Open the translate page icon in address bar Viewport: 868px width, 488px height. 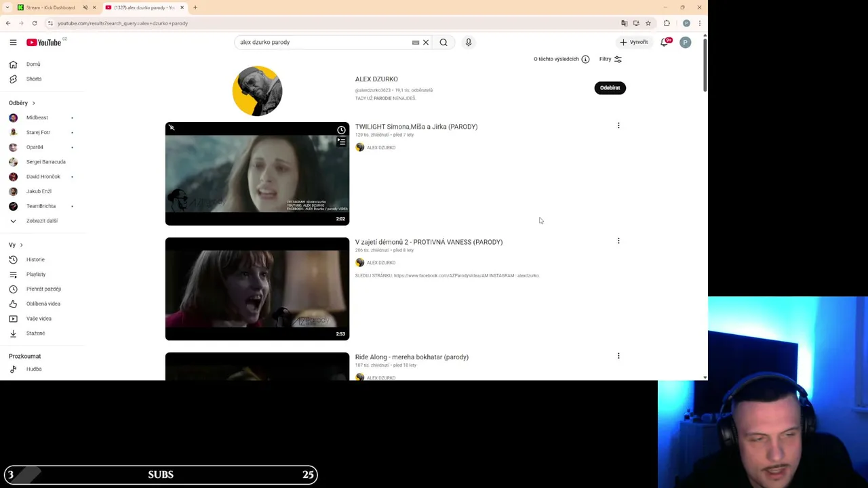coord(625,23)
